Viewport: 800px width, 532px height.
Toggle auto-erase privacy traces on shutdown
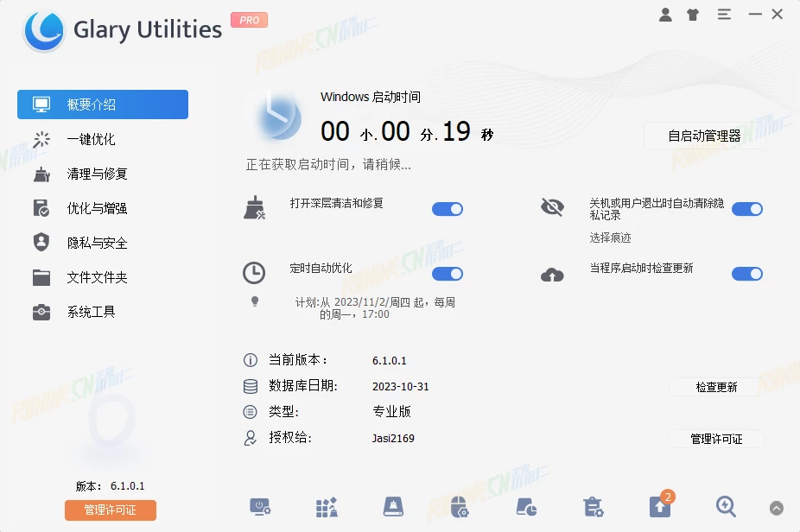point(746,209)
